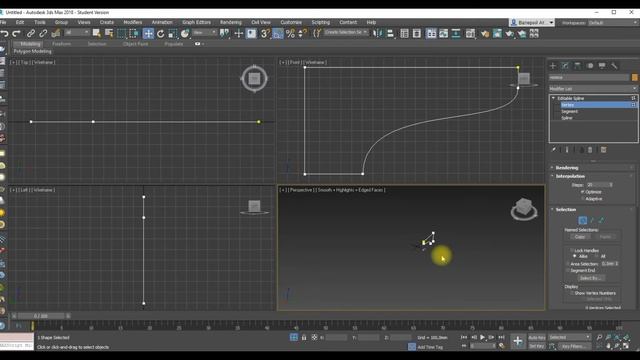640x360 pixels.
Task: Click the Unlink Selection icon
Action: (43, 33)
